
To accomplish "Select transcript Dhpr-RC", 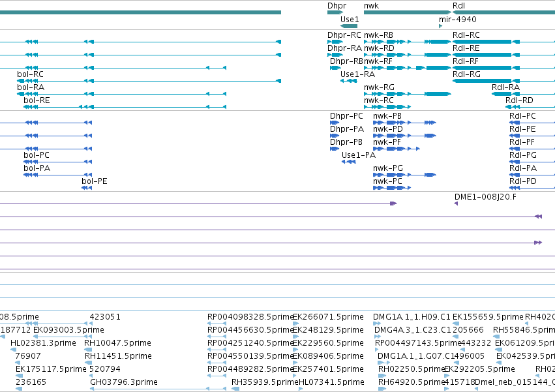I will point(344,35).
